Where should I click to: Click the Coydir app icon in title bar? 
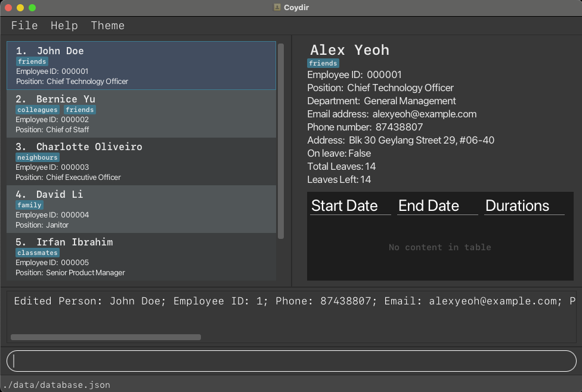pyautogui.click(x=277, y=7)
